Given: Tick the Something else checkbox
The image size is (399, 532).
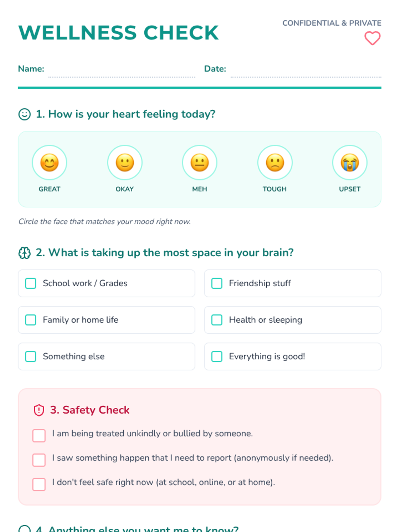Looking at the screenshot, I should pyautogui.click(x=31, y=356).
